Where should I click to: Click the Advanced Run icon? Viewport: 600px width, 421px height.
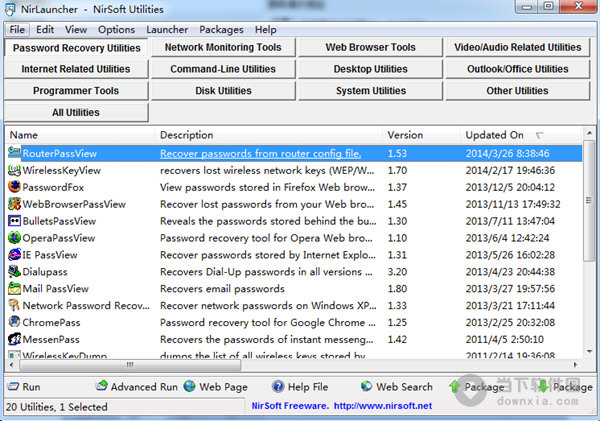101,385
